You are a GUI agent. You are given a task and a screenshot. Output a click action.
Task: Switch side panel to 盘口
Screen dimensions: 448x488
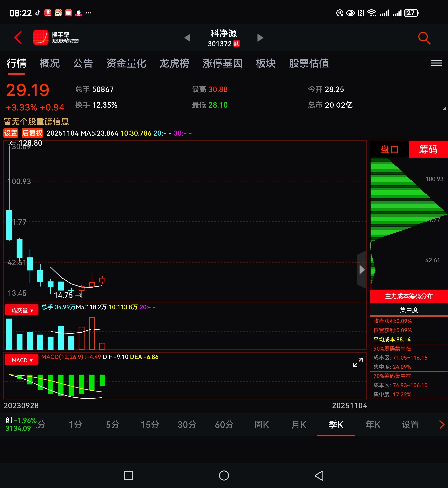(389, 149)
